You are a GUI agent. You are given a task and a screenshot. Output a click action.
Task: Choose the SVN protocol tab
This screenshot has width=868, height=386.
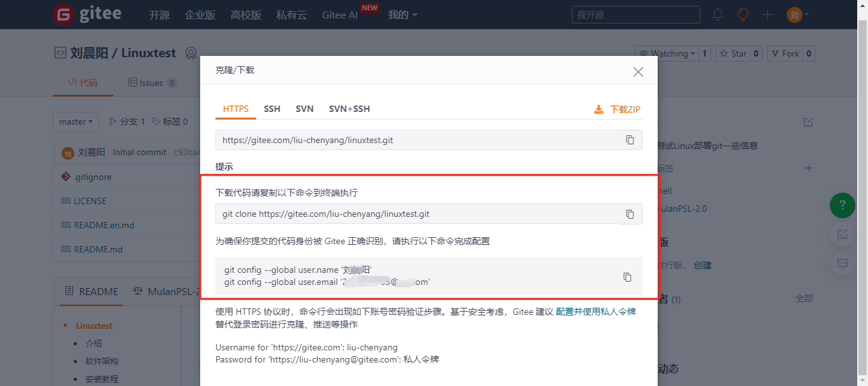pos(304,109)
